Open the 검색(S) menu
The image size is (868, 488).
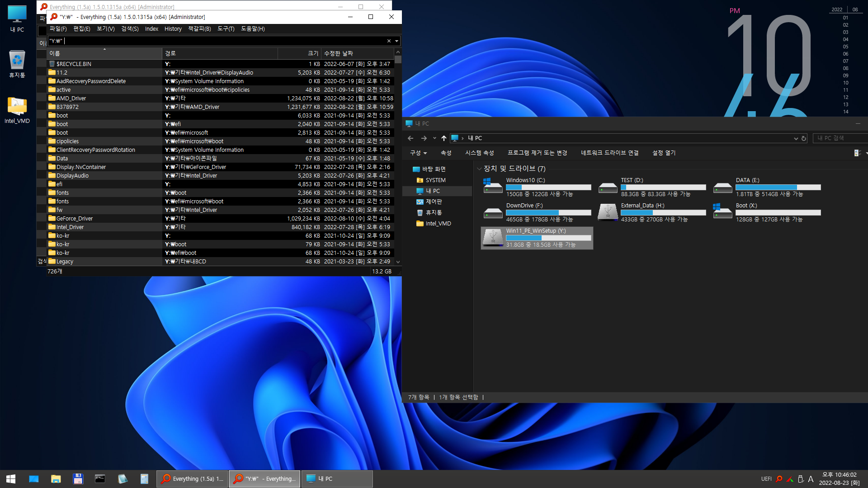click(130, 29)
